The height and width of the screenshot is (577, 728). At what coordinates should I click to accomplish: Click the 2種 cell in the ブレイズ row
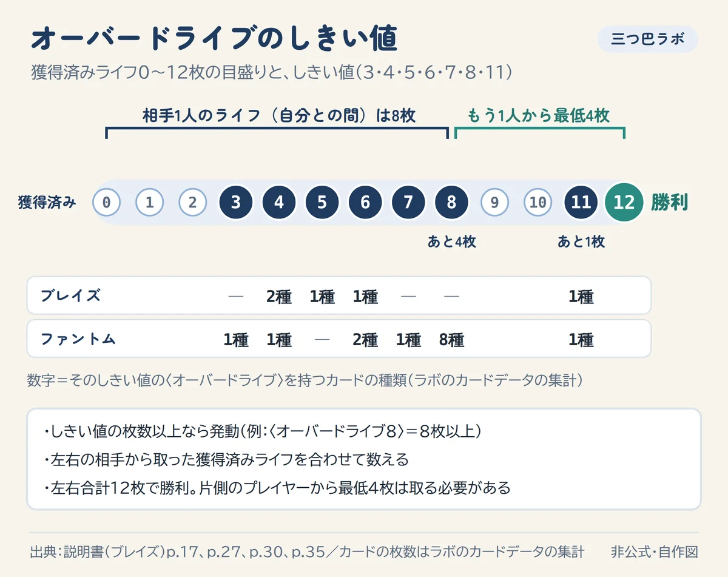279,297
